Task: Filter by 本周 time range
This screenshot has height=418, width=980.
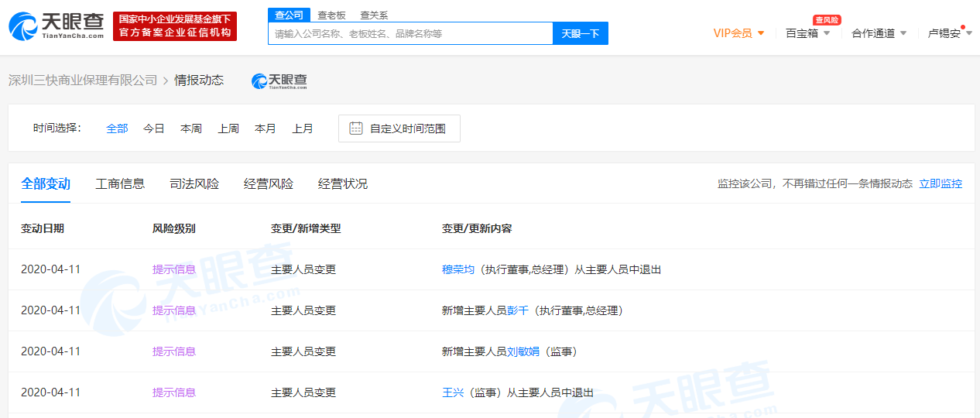Action: coord(191,128)
